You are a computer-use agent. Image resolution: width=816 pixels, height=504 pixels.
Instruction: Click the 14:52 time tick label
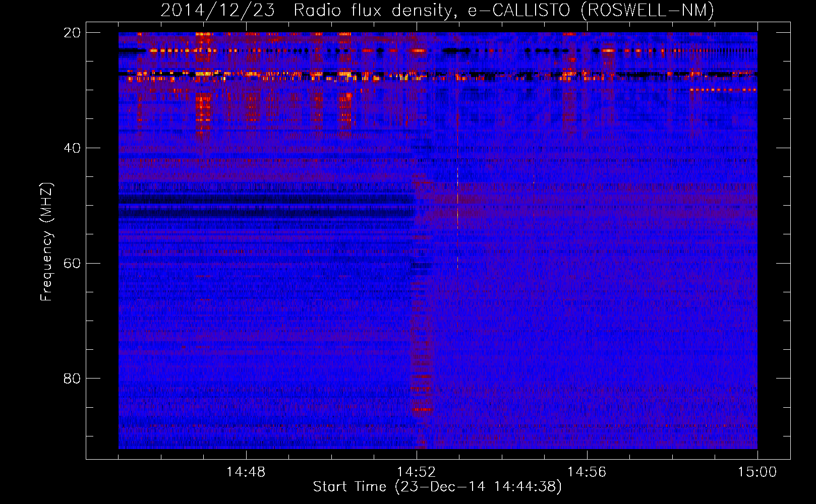pyautogui.click(x=417, y=472)
